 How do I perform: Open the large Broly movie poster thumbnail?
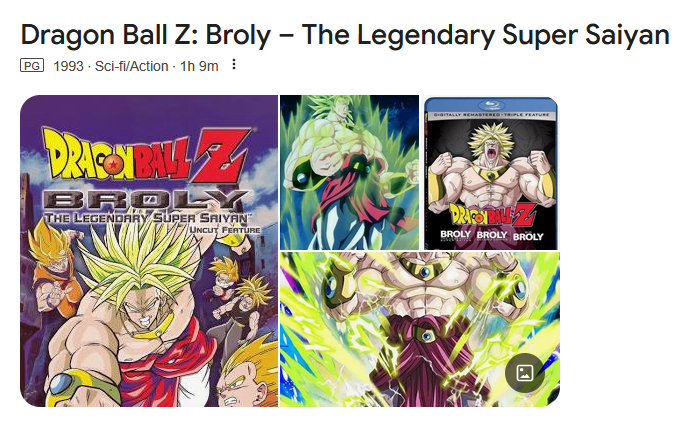(149, 251)
